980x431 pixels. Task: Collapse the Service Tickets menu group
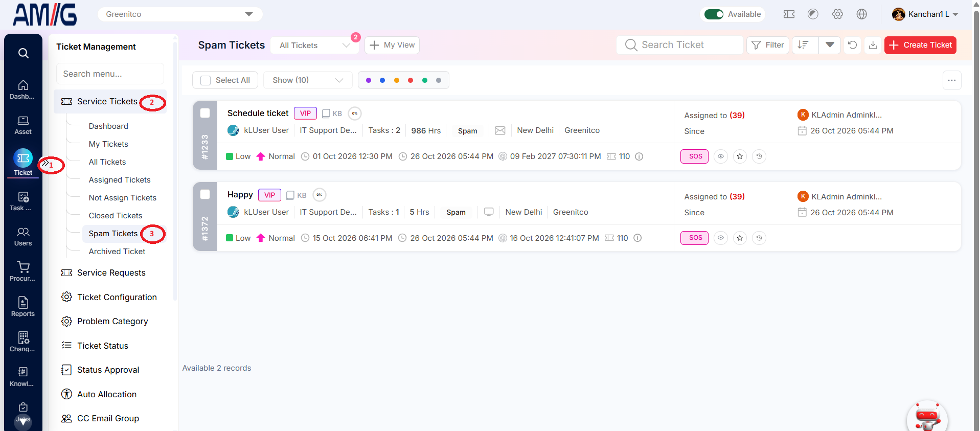coord(110,102)
